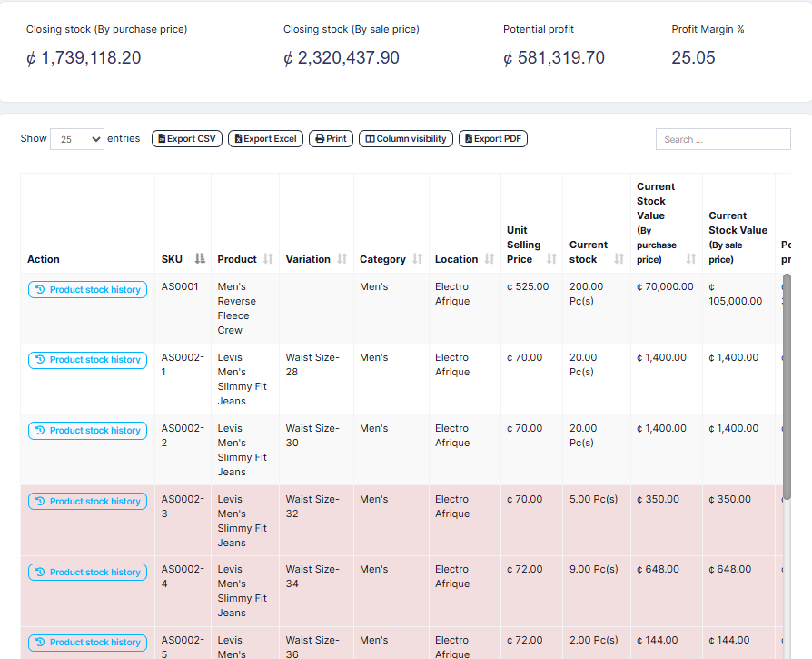This screenshot has height=659, width=812.
Task: Sort by Unit Selling Price arrows
Action: (x=551, y=258)
